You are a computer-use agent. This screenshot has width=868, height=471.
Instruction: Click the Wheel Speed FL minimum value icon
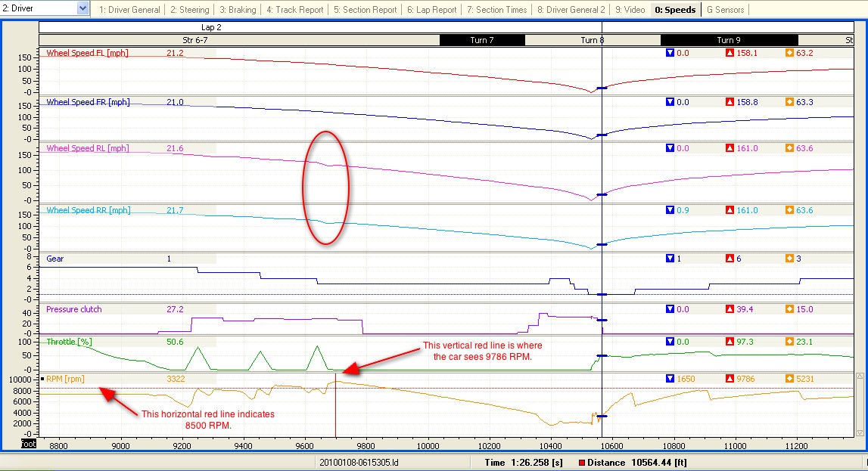(x=670, y=53)
